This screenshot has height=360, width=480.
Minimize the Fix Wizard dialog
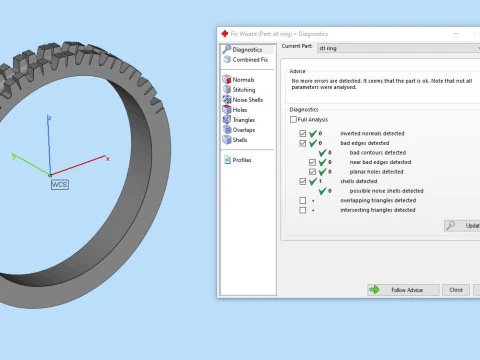click(x=456, y=34)
